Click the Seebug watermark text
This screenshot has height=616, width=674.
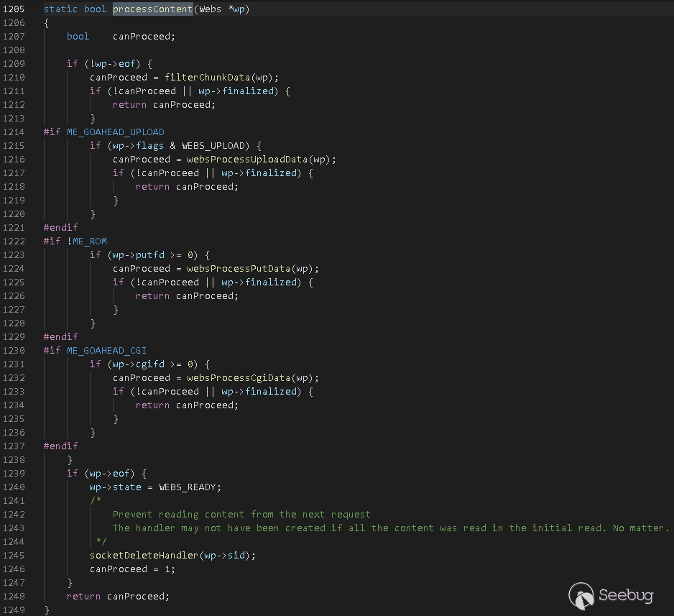(x=627, y=595)
